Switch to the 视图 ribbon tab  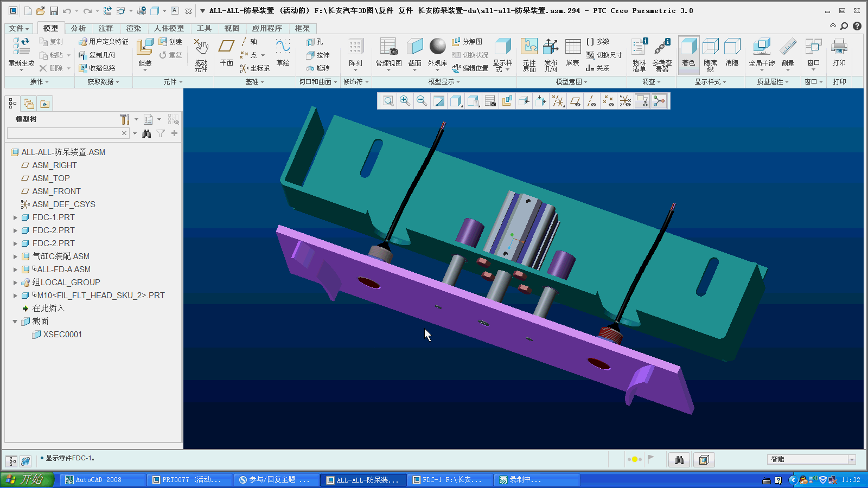232,28
